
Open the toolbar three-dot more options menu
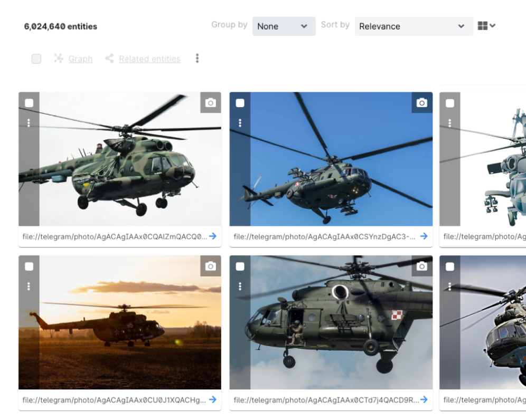tap(197, 59)
